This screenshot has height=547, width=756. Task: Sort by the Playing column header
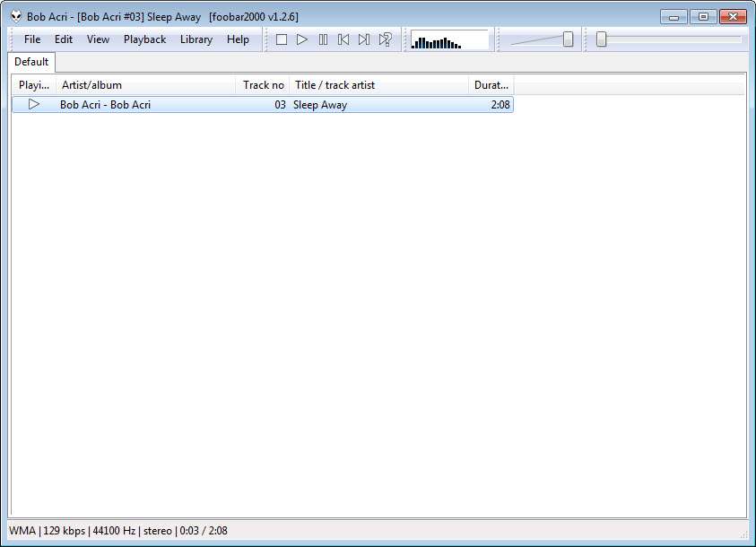point(34,85)
